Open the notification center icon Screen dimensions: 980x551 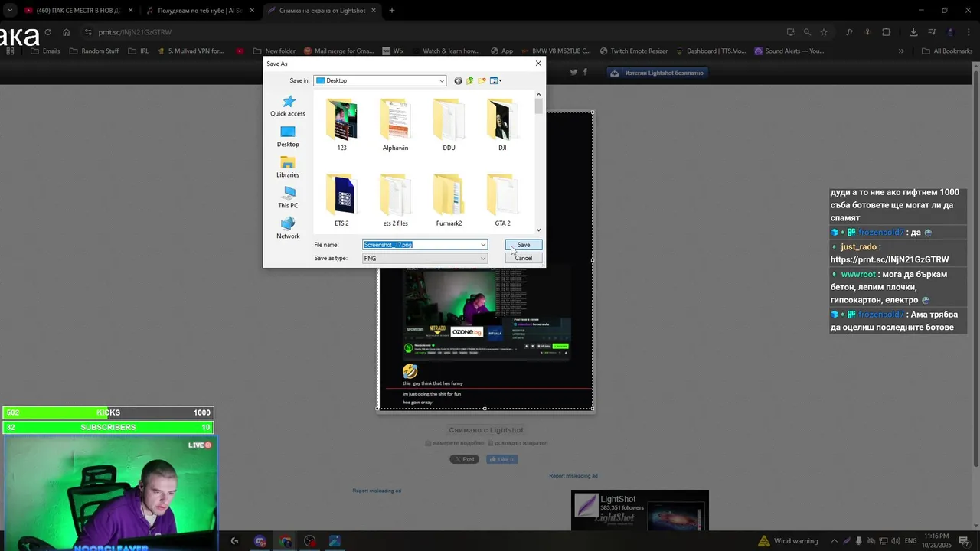point(964,541)
